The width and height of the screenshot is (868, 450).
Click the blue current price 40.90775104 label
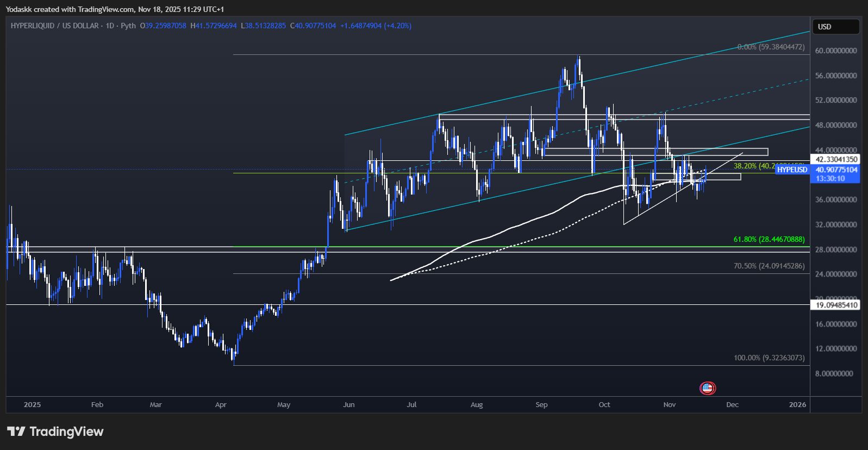[836, 170]
